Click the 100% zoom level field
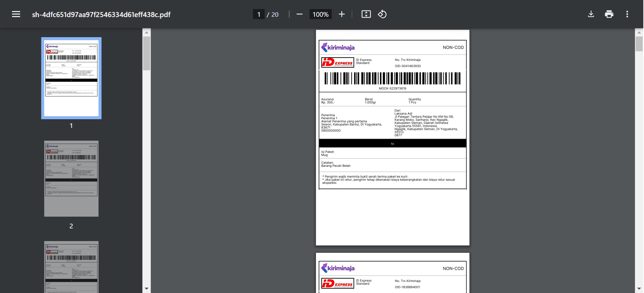The image size is (644, 293). [320, 14]
